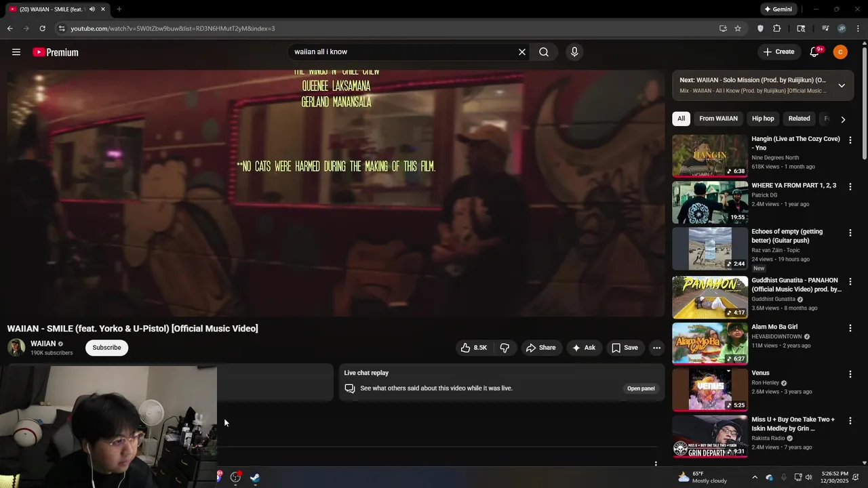Go to YouTube Premium home logo
The width and height of the screenshot is (868, 488).
(56, 52)
